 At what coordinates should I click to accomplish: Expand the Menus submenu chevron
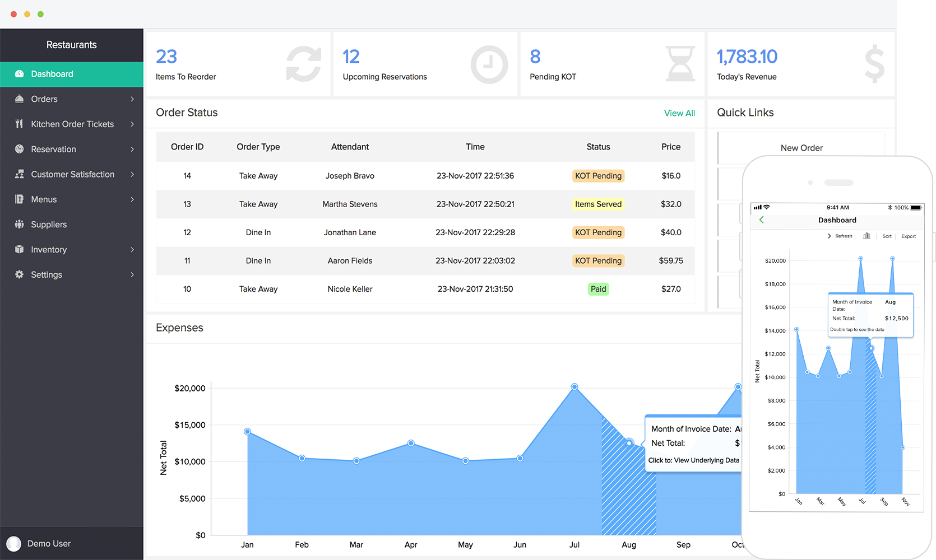pyautogui.click(x=132, y=199)
